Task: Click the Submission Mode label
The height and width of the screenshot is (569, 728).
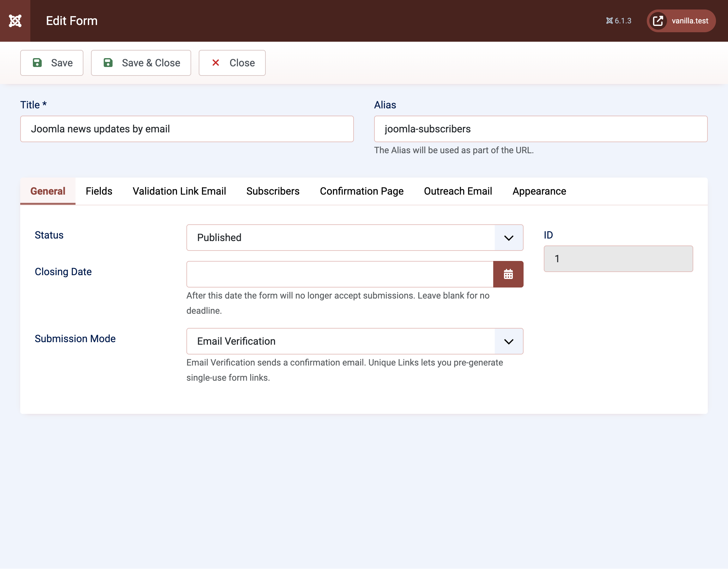Action: (75, 339)
